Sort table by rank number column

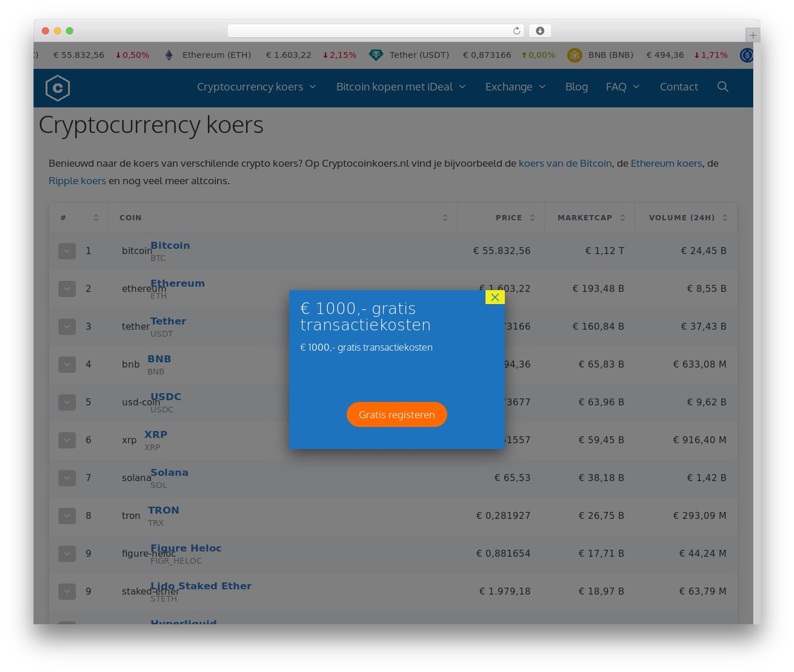[x=79, y=218]
